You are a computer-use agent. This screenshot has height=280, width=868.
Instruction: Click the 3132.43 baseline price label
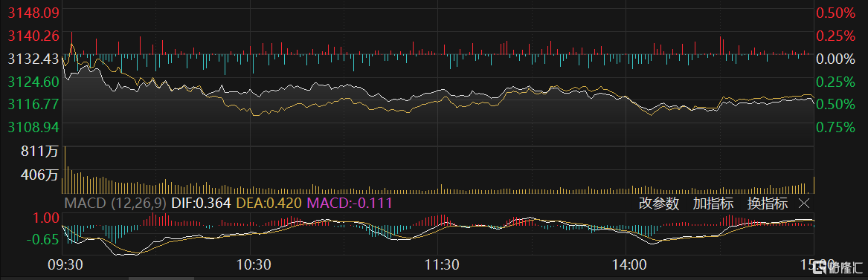[33, 59]
